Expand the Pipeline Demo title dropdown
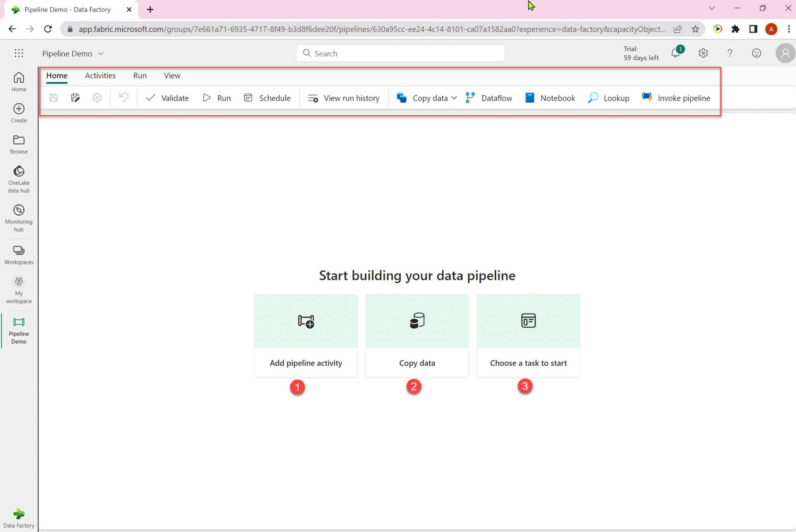 tap(101, 54)
